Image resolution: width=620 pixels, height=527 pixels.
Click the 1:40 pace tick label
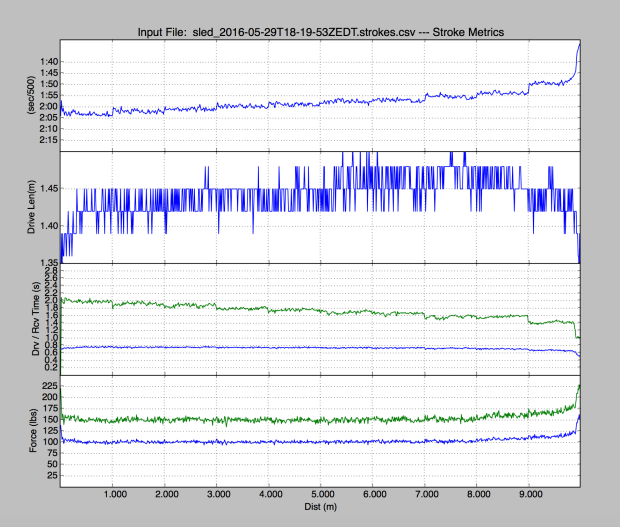45,62
